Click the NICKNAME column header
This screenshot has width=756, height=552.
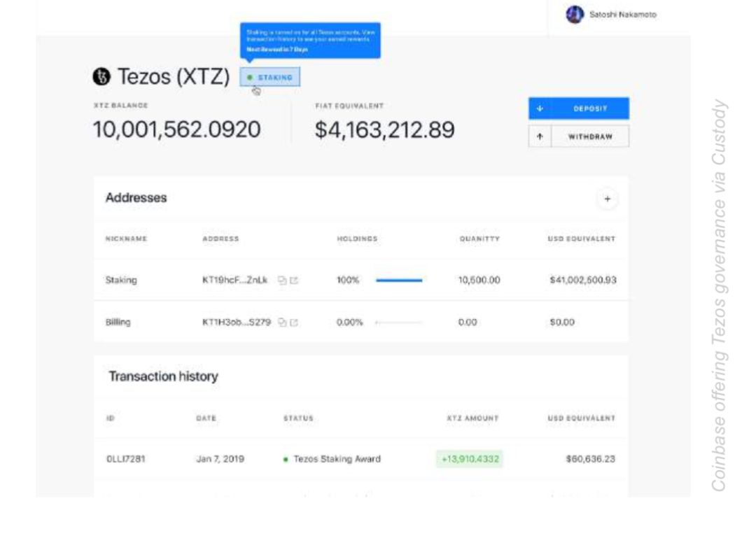point(126,239)
